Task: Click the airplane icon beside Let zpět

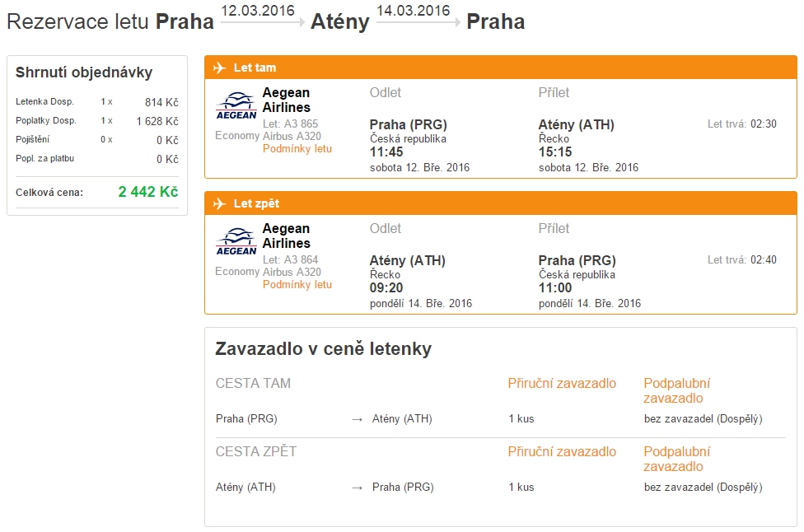Action: tap(219, 203)
